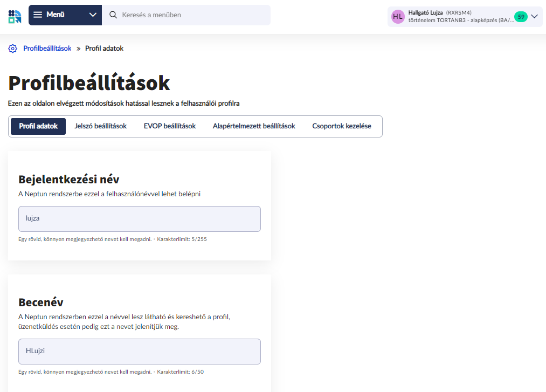
Task: Expand the Menü dropdown chevron
Action: 93,15
